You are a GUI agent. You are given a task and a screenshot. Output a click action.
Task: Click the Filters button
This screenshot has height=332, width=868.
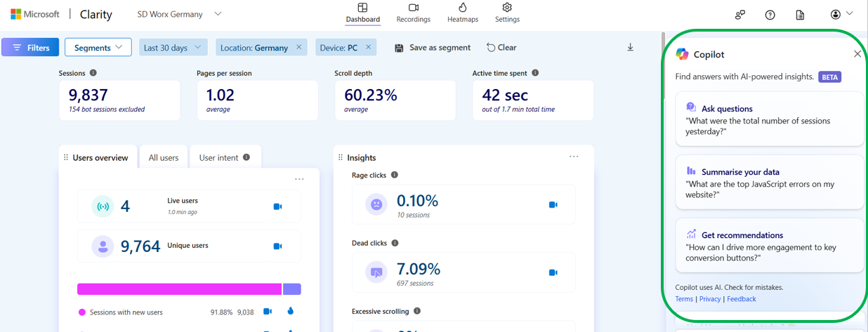click(x=30, y=48)
